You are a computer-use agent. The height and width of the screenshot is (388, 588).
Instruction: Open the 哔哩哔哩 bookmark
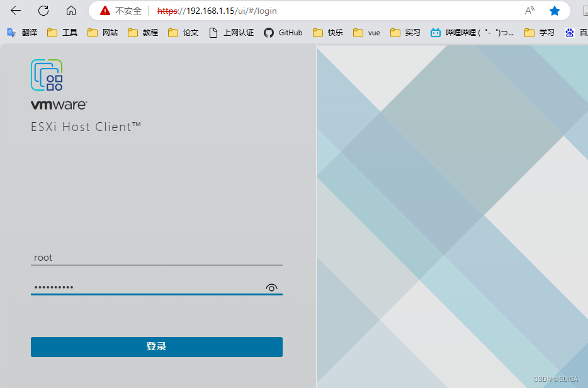pos(472,33)
